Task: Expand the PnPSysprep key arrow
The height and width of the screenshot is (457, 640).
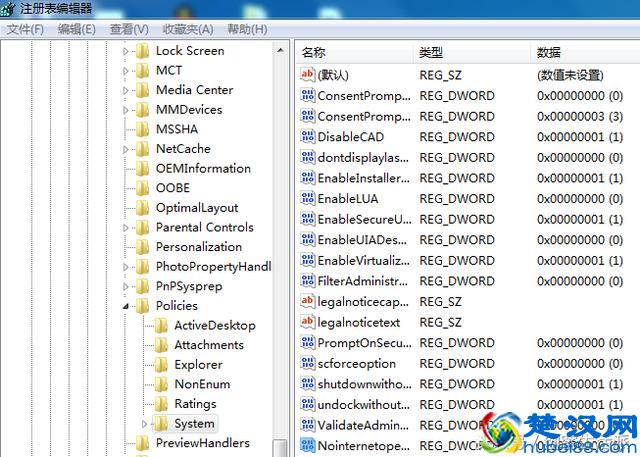Action: point(126,287)
